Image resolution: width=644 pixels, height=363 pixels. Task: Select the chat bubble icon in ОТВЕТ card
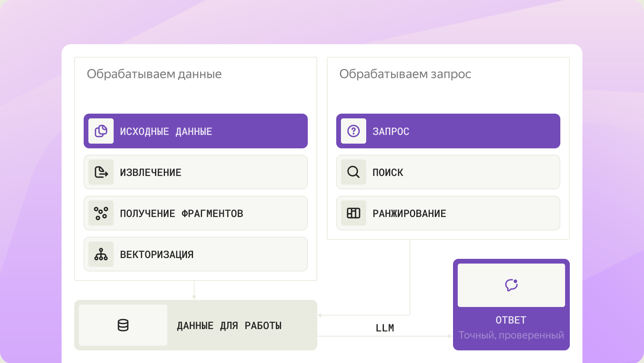(511, 285)
